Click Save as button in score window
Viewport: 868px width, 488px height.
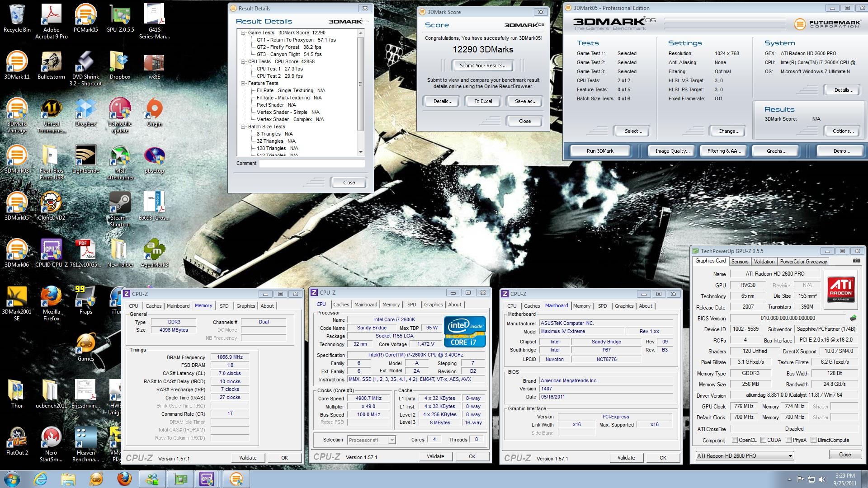tap(525, 101)
